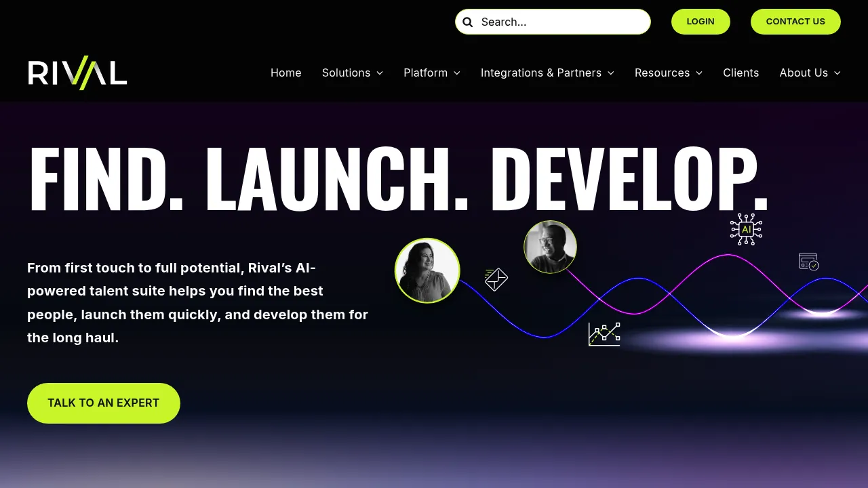Click the magnifying glass search icon
The image size is (868, 488).
[467, 22]
